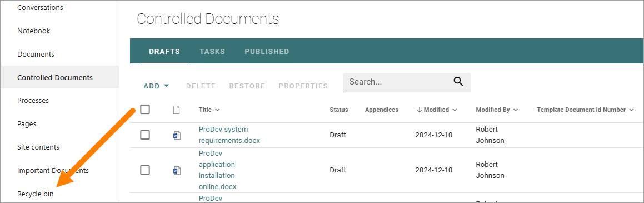Click Word icon for ProDev application installation online.docx
The width and height of the screenshot is (644, 203).
177,170
